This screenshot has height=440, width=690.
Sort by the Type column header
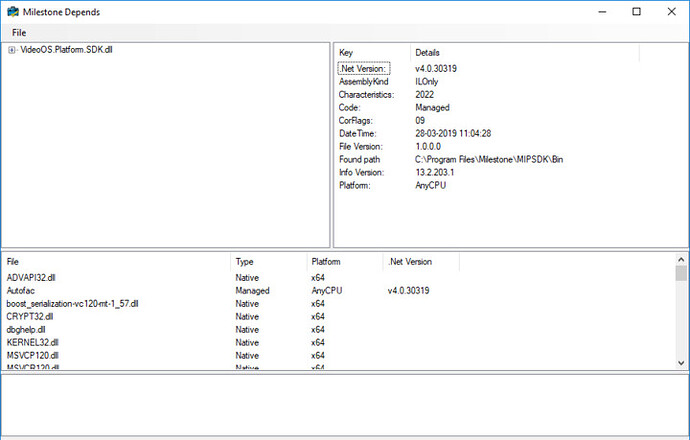click(x=244, y=262)
